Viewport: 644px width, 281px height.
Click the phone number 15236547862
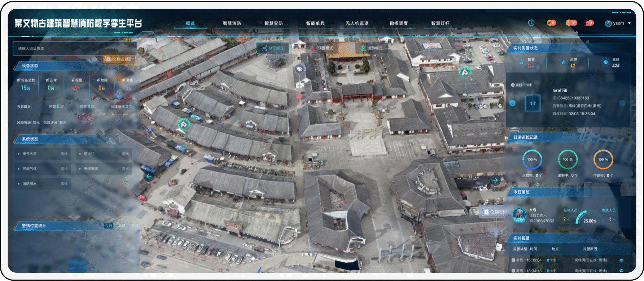pyautogui.click(x=542, y=221)
